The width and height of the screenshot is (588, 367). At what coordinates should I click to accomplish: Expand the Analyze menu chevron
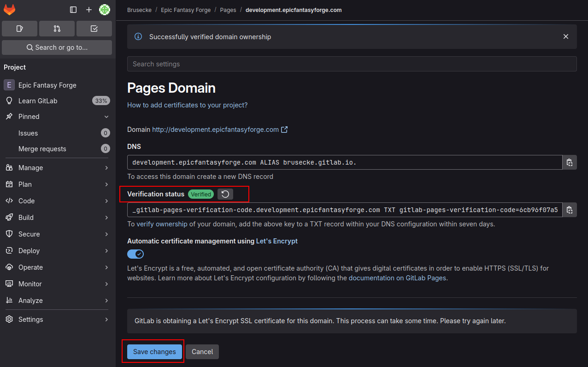click(x=106, y=301)
